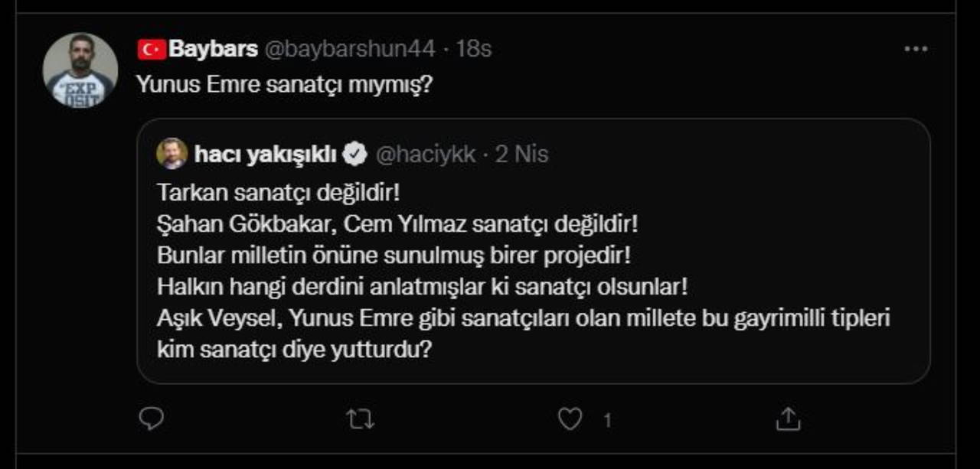Reply to the Baybars tweet

(152, 419)
